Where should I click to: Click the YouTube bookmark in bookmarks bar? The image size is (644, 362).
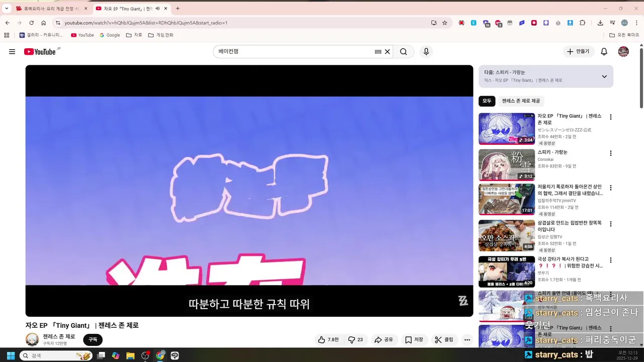point(83,35)
